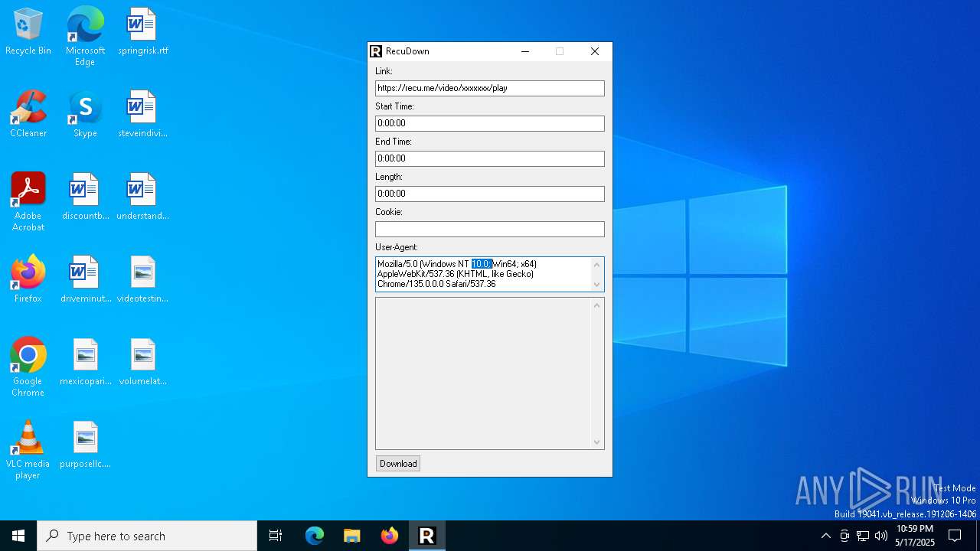Minimize the RecuDown window
This screenshot has height=551, width=980.
point(525,51)
